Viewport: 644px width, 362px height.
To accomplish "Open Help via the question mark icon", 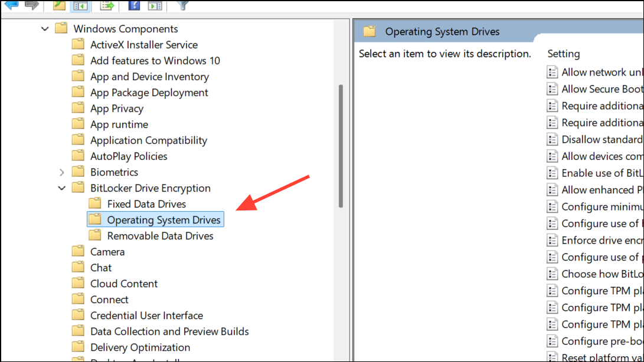I will 134,5.
